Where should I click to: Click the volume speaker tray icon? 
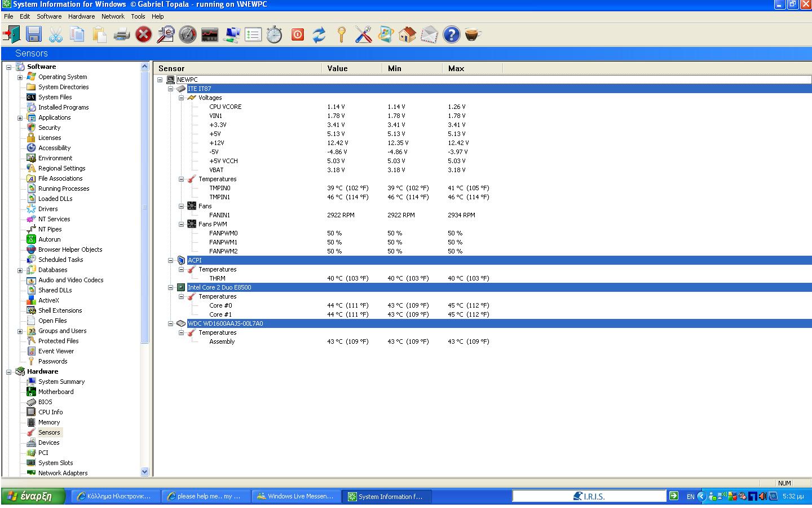762,496
